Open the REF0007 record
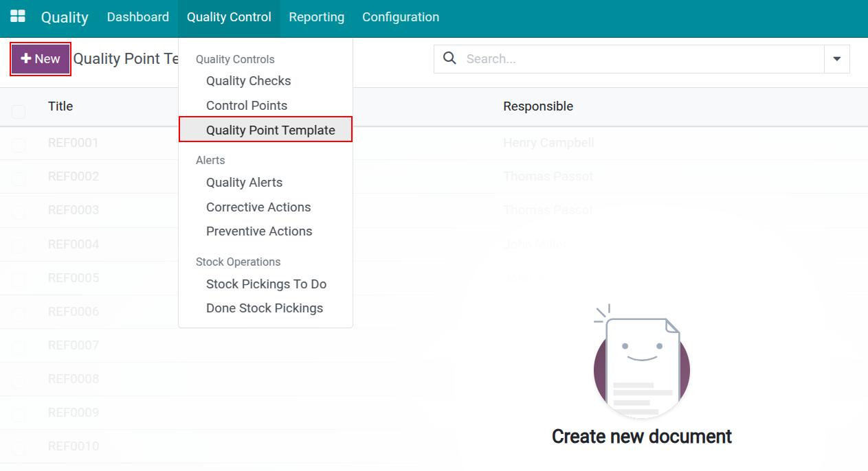This screenshot has height=471, width=868. 74,345
